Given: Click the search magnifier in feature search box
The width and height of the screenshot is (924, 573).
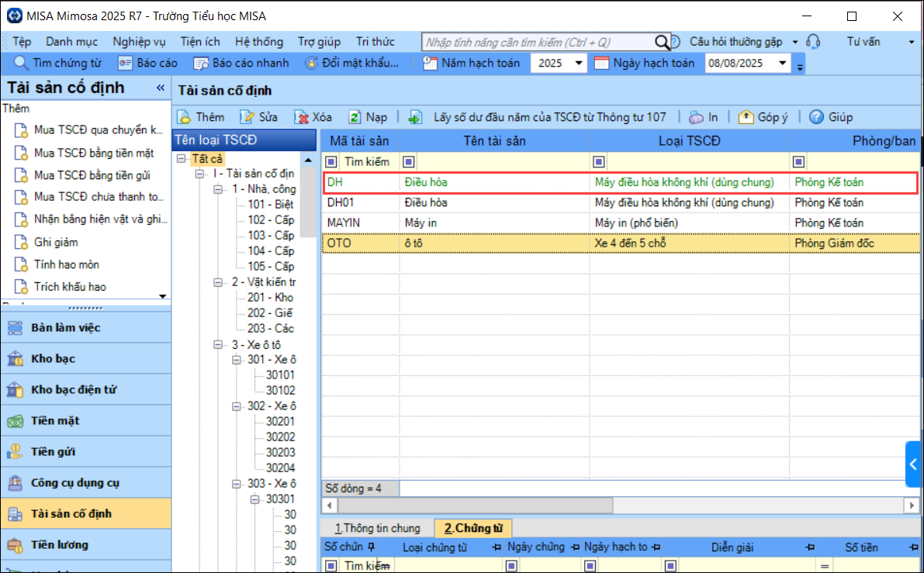Looking at the screenshot, I should point(662,42).
